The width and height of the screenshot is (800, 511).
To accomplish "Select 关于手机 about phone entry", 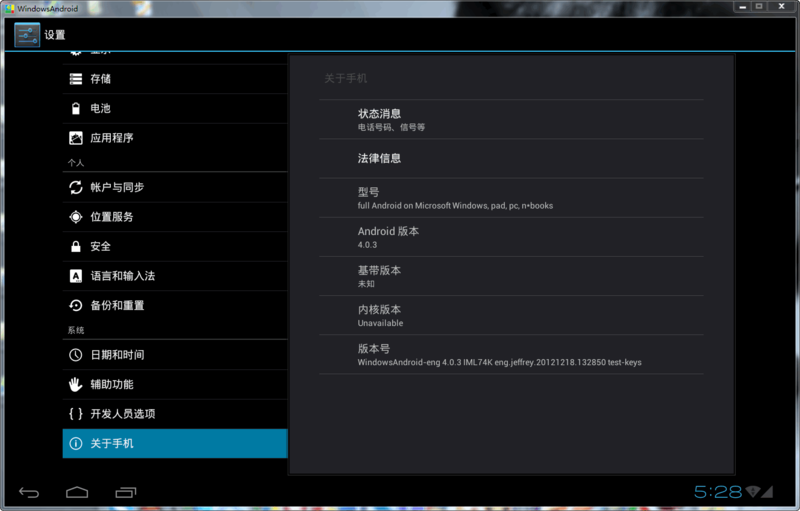I will (174, 443).
